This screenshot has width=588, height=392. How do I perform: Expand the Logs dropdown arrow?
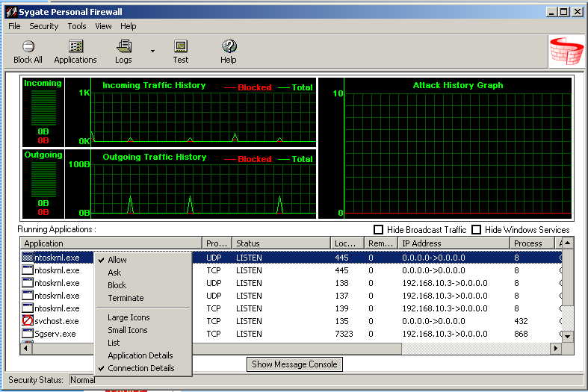click(x=152, y=51)
